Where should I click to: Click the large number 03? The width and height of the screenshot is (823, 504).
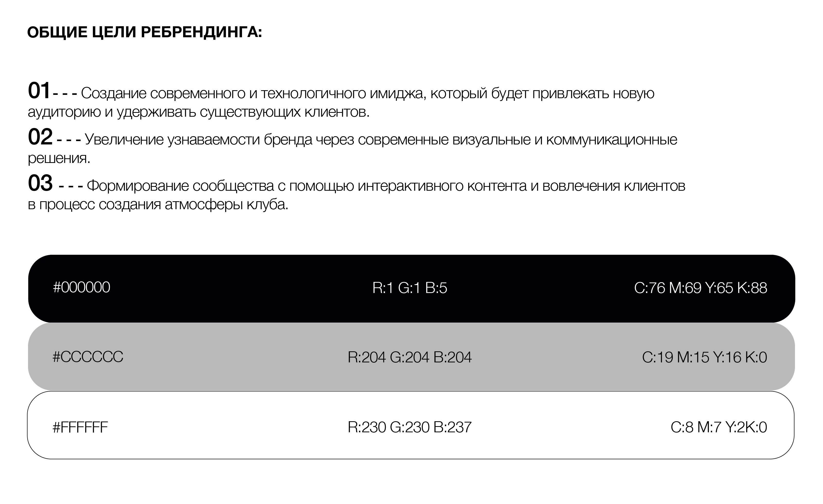(40, 183)
